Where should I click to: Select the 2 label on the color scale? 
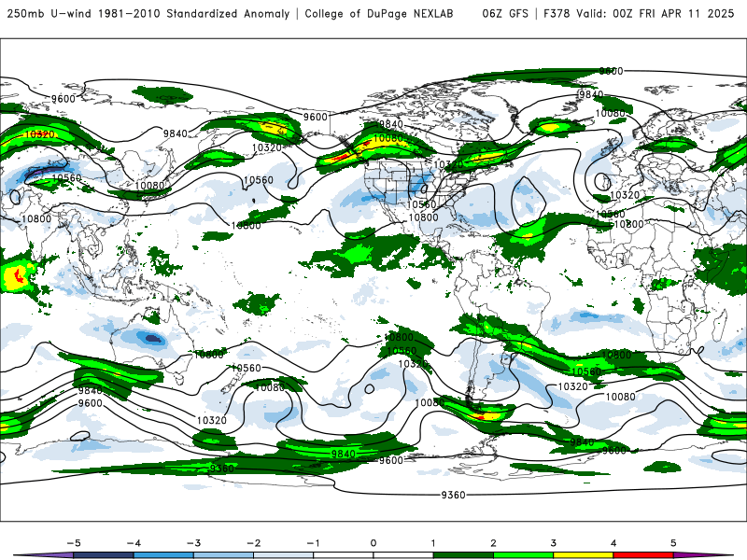coord(493,543)
